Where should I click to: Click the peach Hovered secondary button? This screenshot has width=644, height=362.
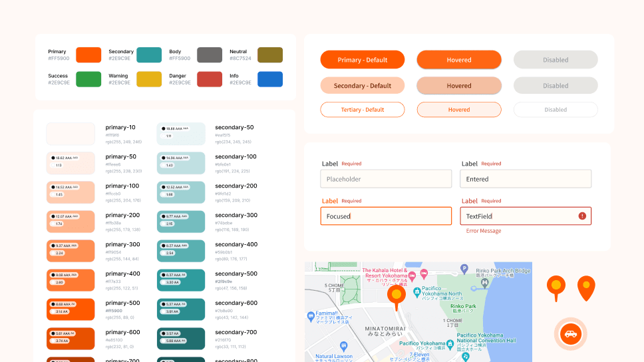coord(459,85)
